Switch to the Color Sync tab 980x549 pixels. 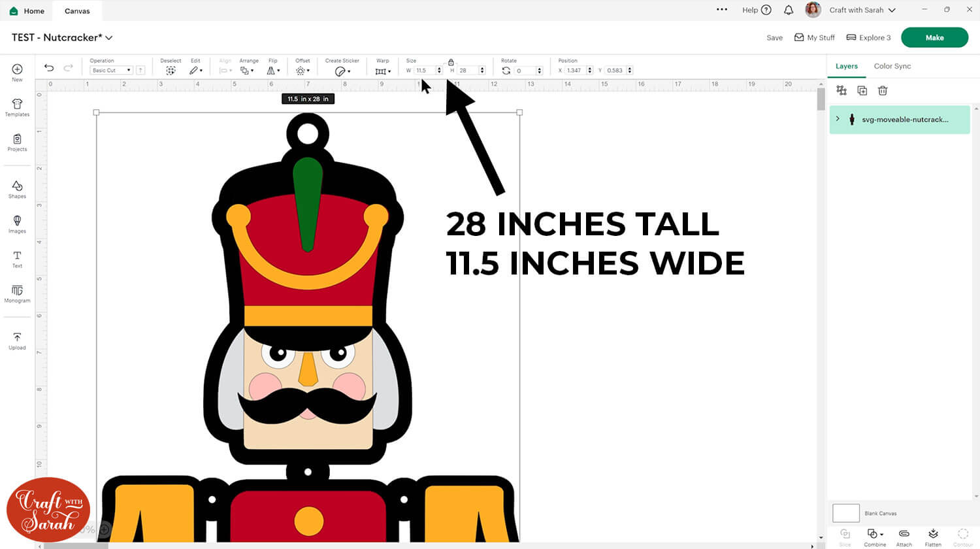click(x=892, y=66)
